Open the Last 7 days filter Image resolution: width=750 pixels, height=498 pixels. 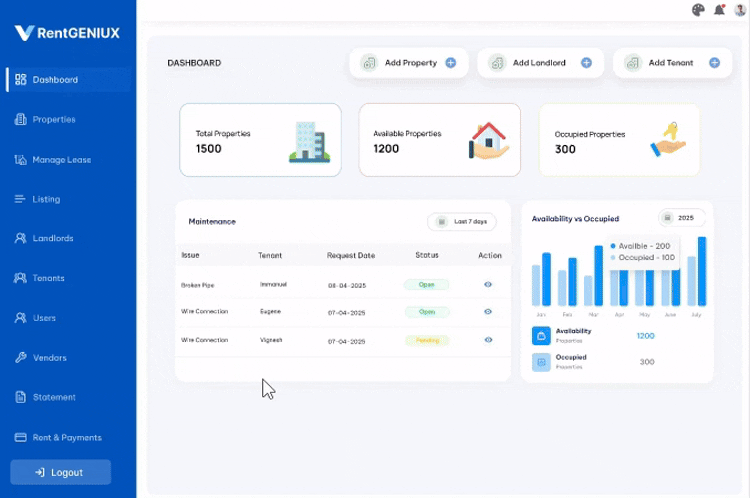click(462, 221)
